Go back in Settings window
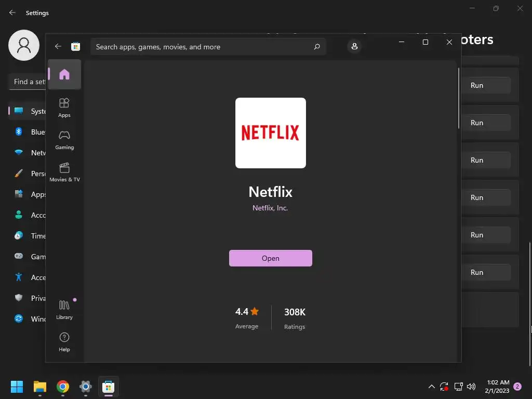Screen dimensions: 532x399 pyautogui.click(x=12, y=12)
